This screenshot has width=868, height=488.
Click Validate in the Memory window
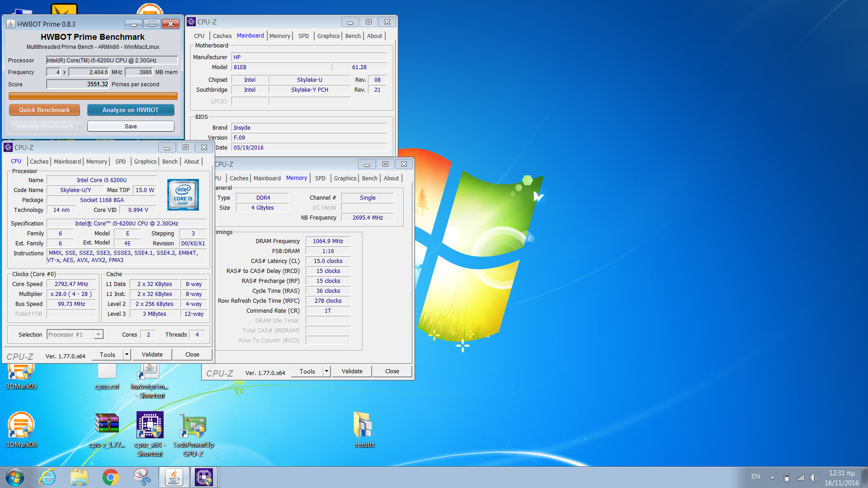coord(352,371)
